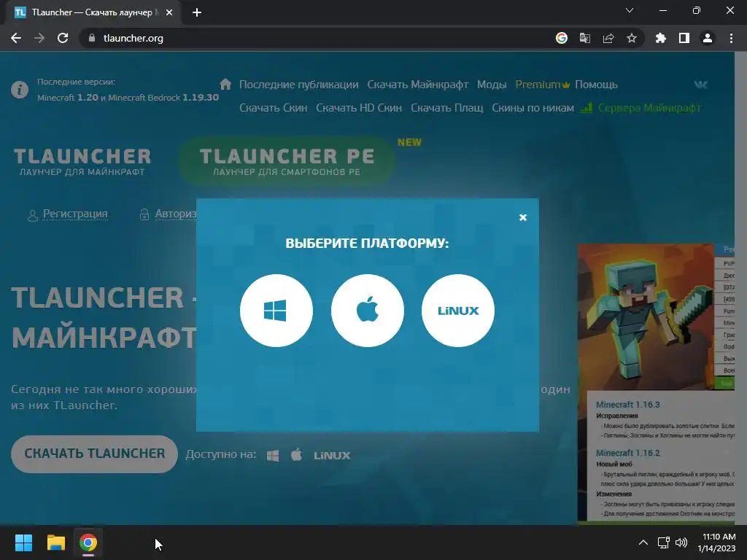Choose the Apple macOS platform in the dialog

point(368,311)
